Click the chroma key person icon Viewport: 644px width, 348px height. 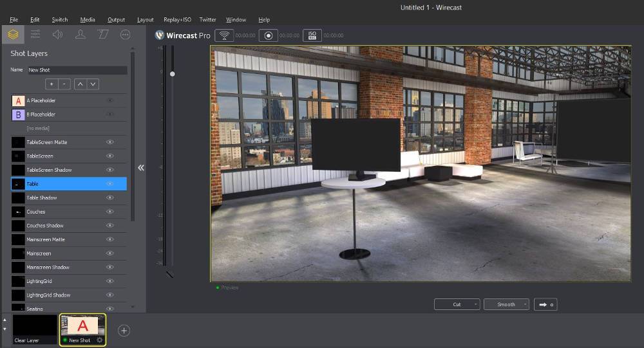pyautogui.click(x=80, y=34)
